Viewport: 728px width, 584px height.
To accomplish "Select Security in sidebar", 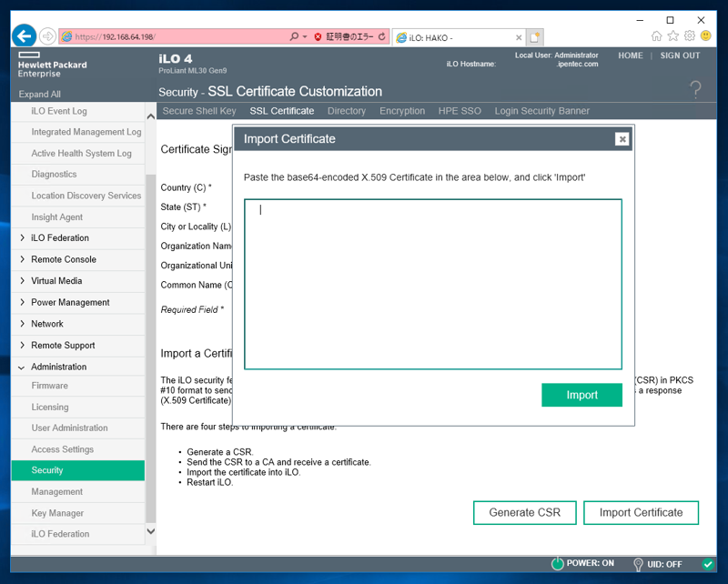I will click(78, 470).
